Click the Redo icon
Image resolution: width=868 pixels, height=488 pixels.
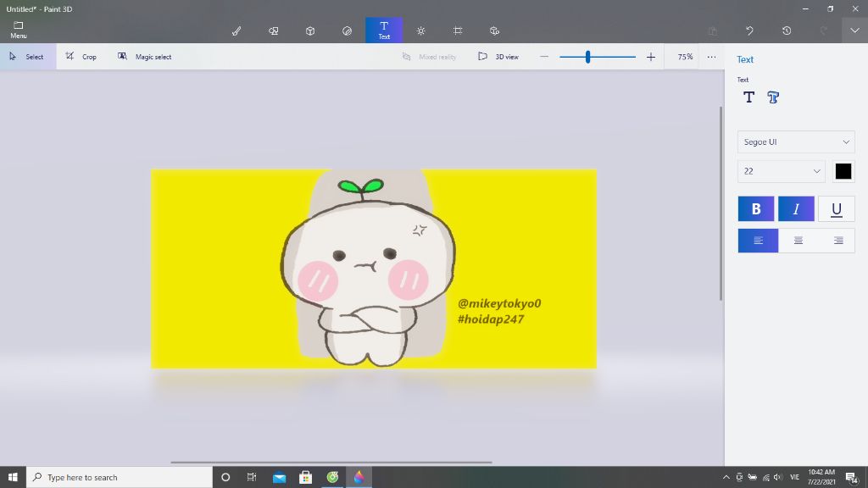point(824,31)
